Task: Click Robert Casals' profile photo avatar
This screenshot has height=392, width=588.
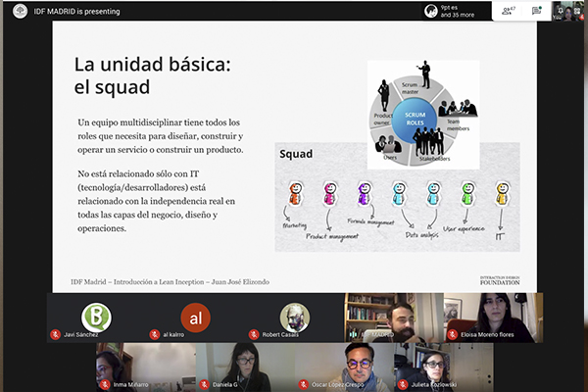Action: 294,317
